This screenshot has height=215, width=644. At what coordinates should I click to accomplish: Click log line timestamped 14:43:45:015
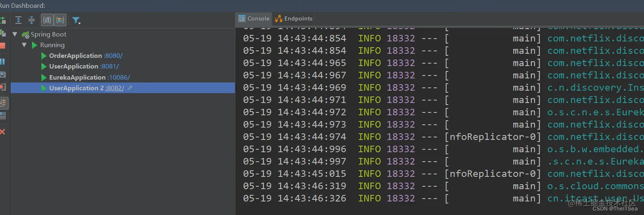[x=443, y=174]
